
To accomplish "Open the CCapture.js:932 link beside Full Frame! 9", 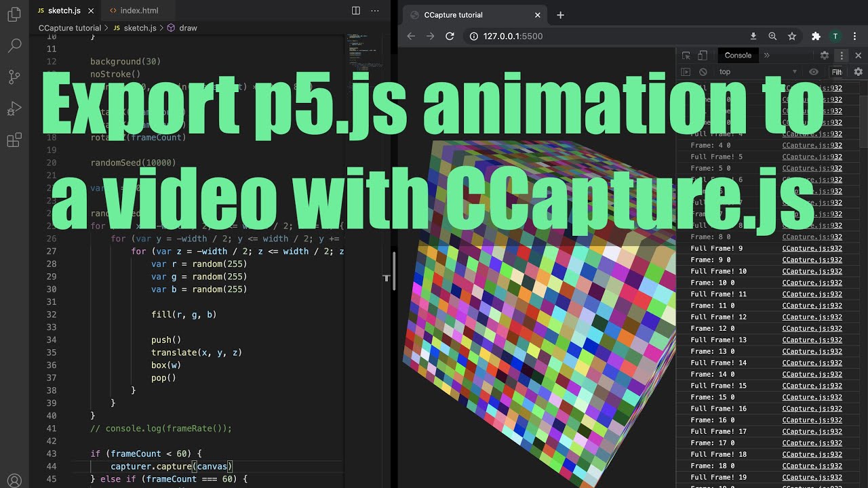I will (812, 249).
